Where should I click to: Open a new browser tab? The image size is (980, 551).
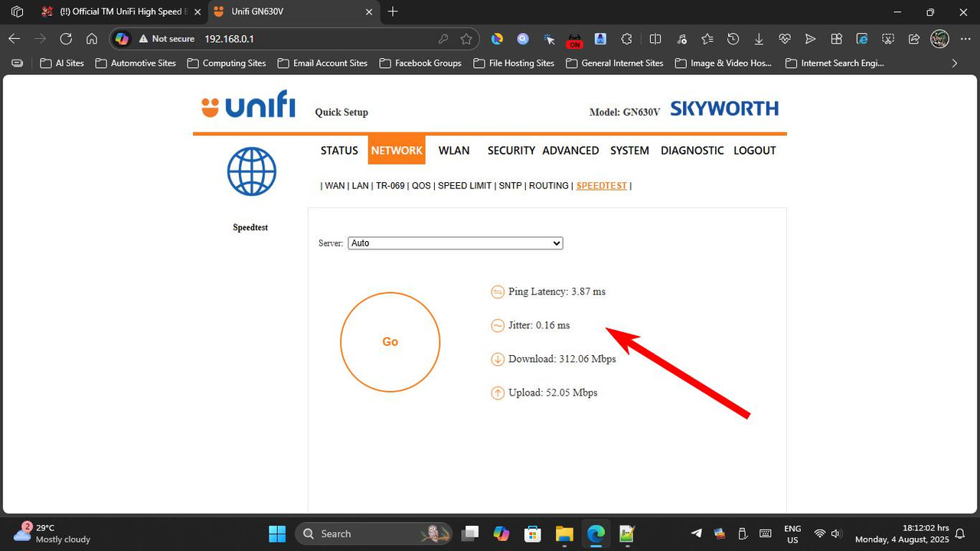pyautogui.click(x=393, y=11)
